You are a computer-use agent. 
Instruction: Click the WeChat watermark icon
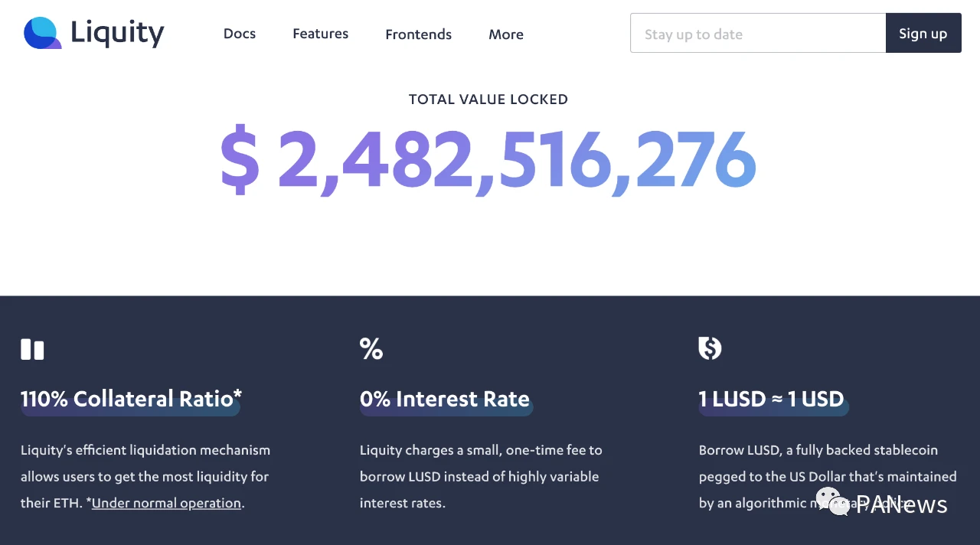(x=832, y=501)
